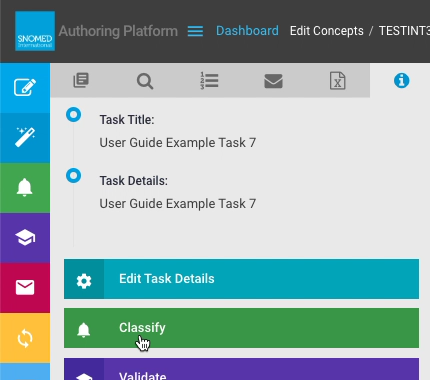Select the magic wand sidebar icon
430x380 pixels.
click(25, 138)
